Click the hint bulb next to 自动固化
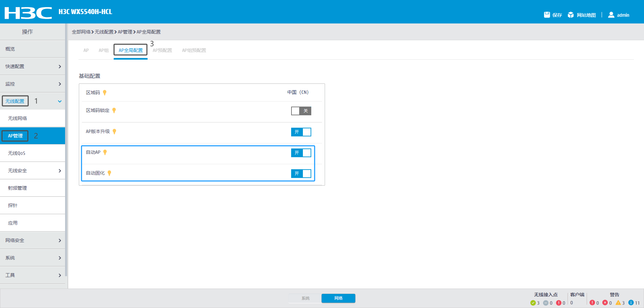Image resolution: width=644 pixels, height=308 pixels. point(109,173)
